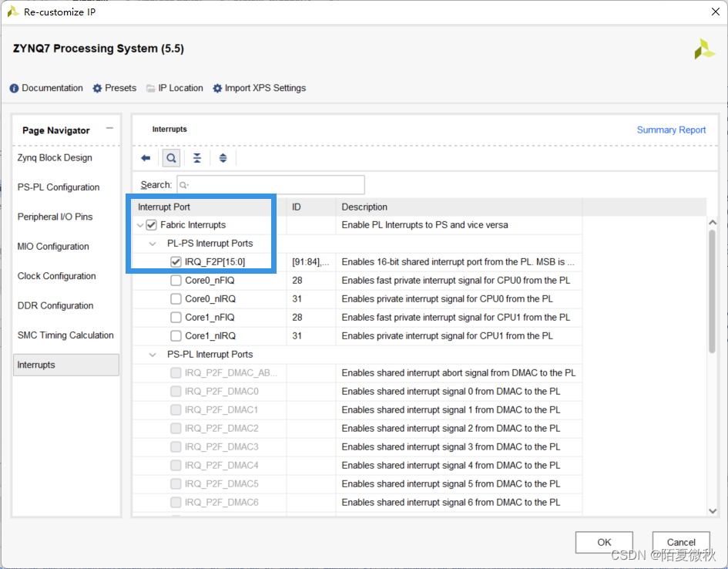728x569 pixels.
Task: Click in the Search input field
Action: [270, 185]
